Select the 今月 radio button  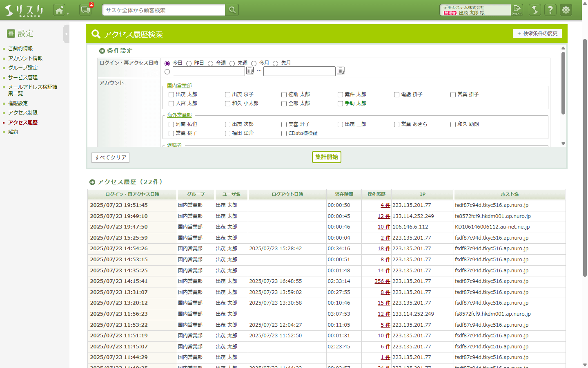(254, 63)
